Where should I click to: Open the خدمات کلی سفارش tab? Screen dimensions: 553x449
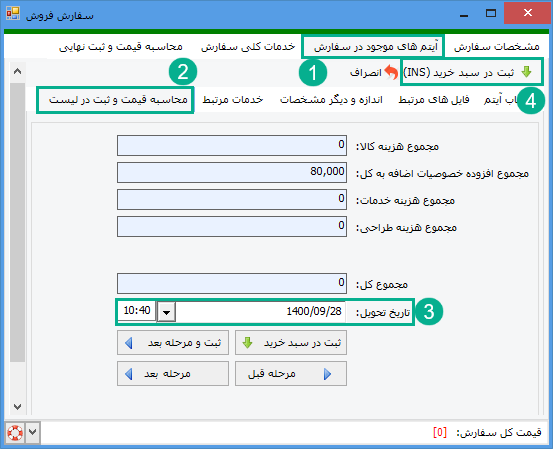click(x=248, y=47)
